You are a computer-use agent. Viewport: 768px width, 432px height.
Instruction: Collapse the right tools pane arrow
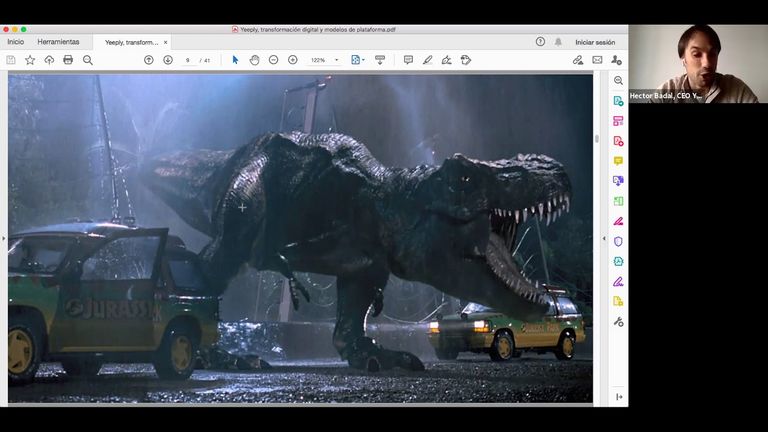pos(603,238)
